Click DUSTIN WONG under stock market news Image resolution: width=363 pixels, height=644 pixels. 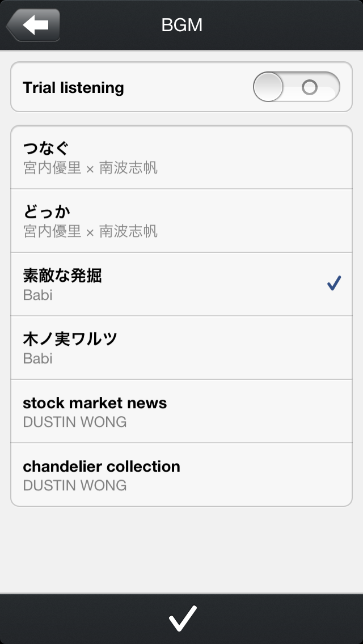pyautogui.click(x=74, y=422)
